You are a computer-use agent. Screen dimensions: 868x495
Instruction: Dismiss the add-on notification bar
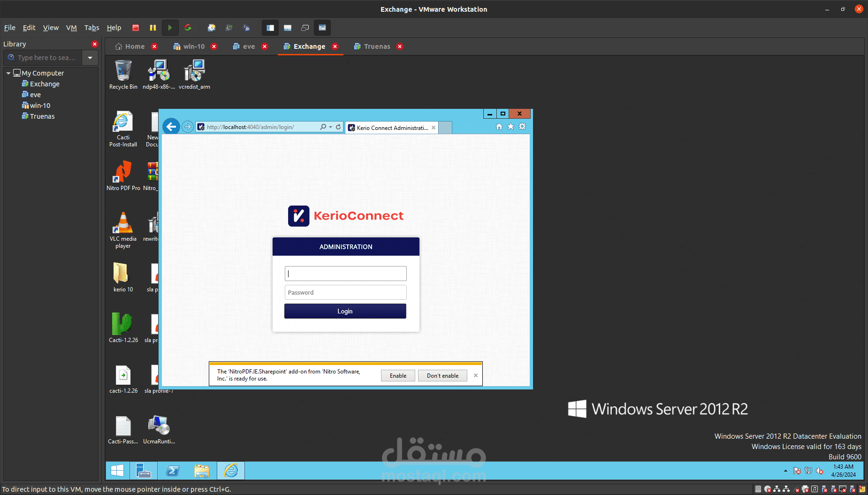pyautogui.click(x=476, y=375)
